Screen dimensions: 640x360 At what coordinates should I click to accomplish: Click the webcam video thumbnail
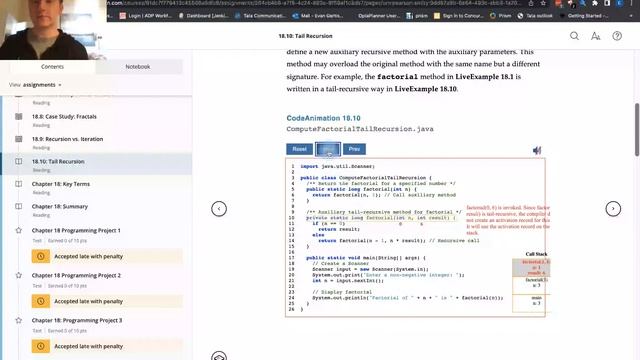tap(53, 30)
